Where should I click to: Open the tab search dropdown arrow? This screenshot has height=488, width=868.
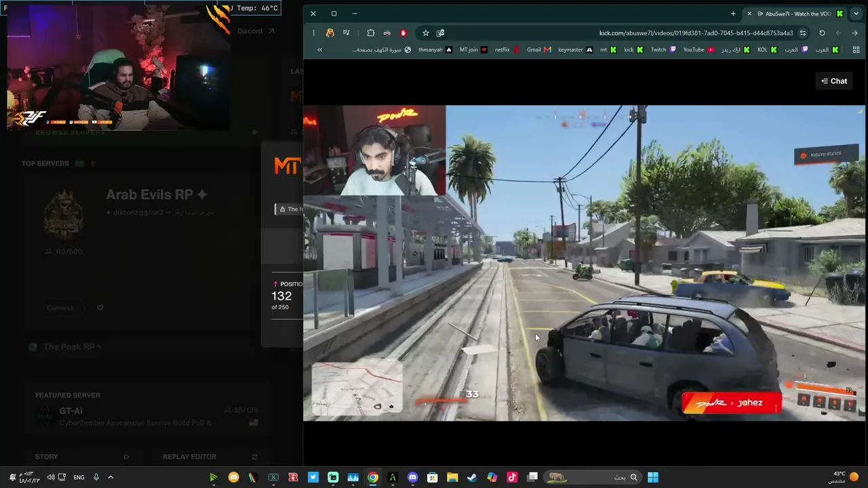click(x=856, y=14)
